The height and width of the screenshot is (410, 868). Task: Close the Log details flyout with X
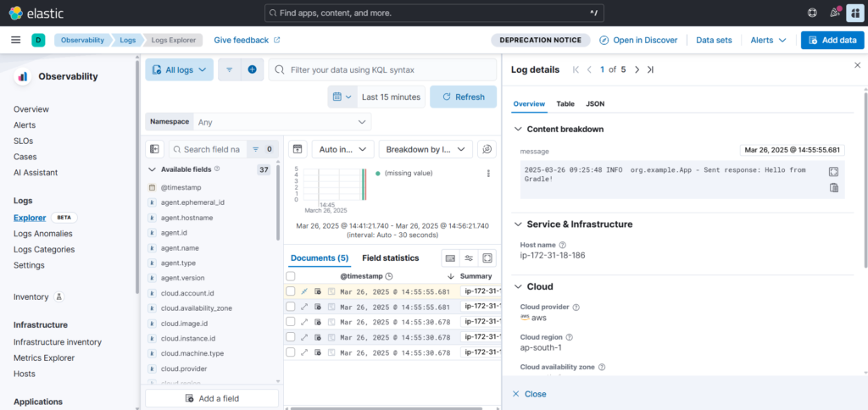point(858,65)
